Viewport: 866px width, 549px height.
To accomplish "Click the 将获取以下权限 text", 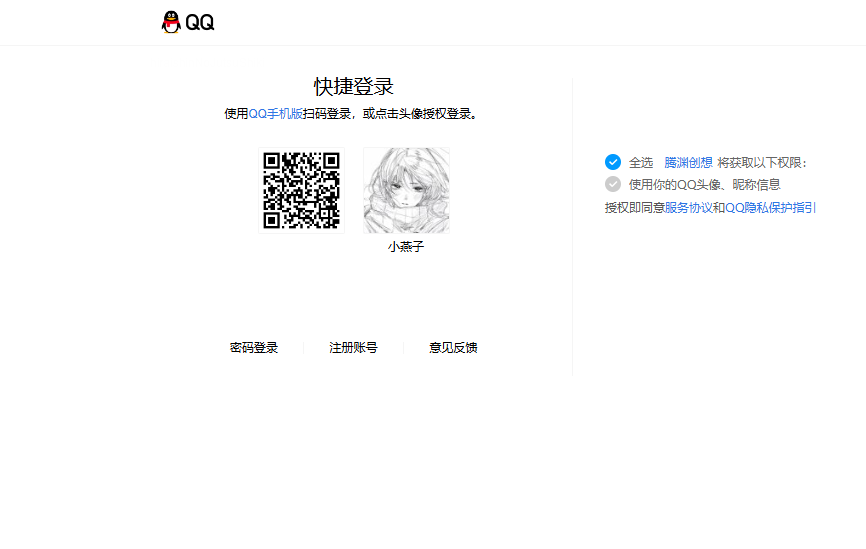I will coord(763,163).
